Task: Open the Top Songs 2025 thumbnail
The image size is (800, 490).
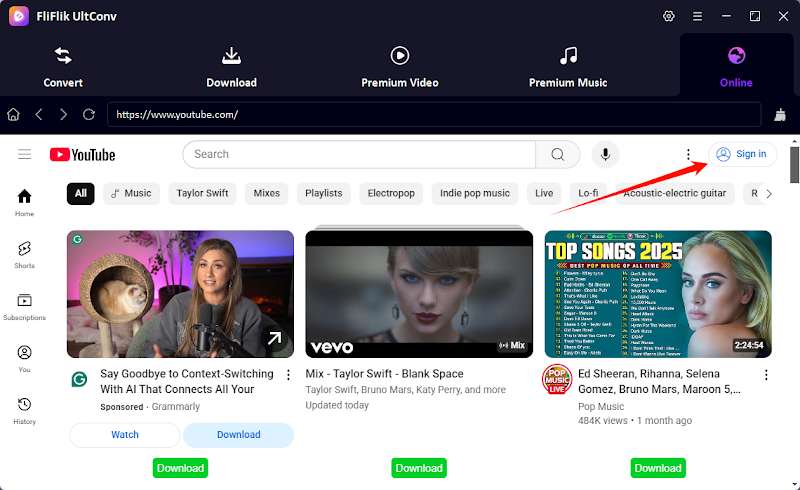Action: [658, 294]
